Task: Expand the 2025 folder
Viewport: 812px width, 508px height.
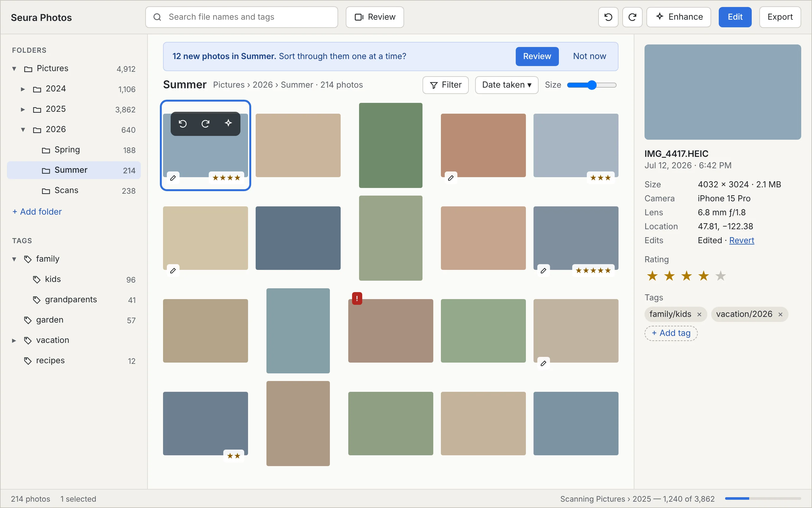Action: (x=23, y=110)
